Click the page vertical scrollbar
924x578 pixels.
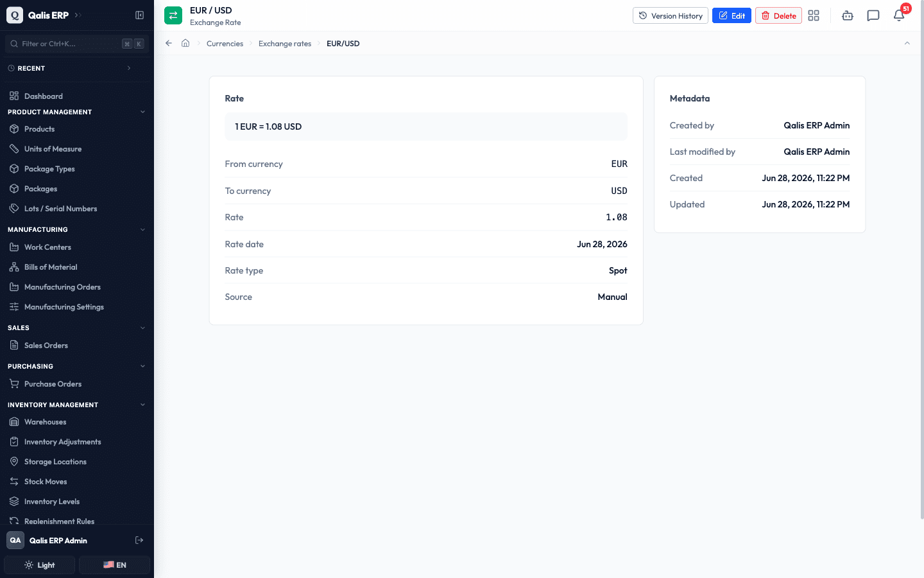921,260
